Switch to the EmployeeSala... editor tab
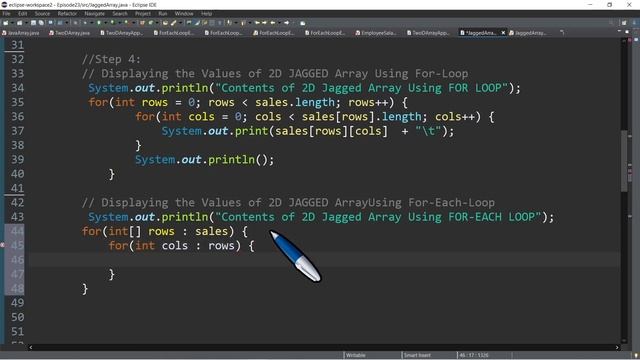Viewport: 640px width, 360px height. pos(376,33)
